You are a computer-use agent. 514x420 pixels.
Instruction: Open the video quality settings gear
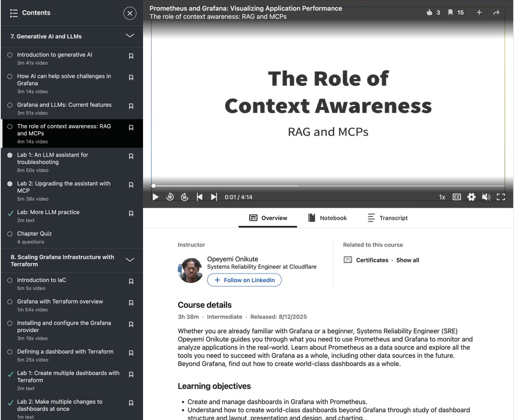471,197
